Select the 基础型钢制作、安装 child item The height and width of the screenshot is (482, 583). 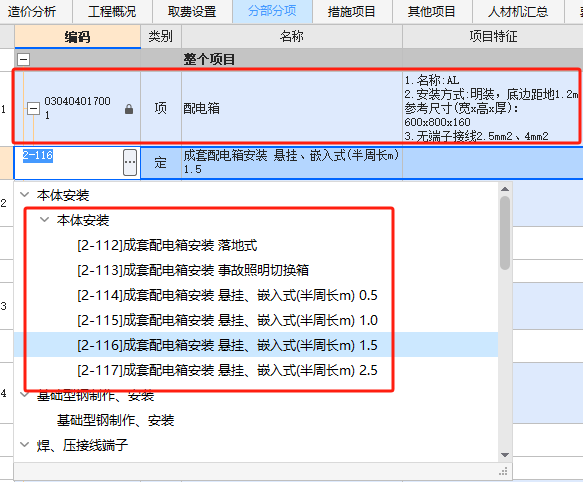click(115, 421)
